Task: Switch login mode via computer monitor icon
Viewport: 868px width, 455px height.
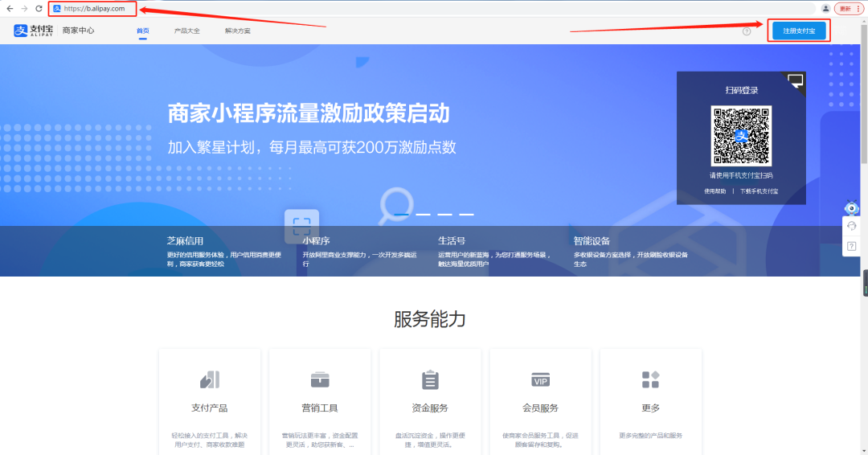Action: point(795,81)
